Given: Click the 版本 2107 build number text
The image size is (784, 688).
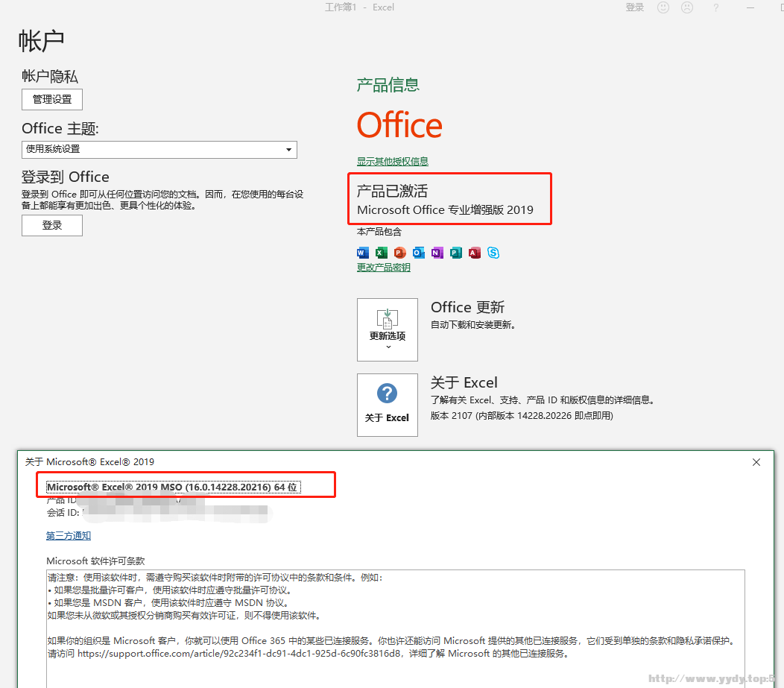Looking at the screenshot, I should click(x=522, y=416).
